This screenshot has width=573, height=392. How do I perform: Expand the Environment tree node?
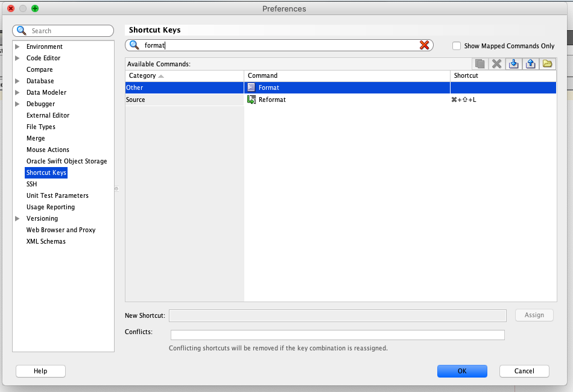17,46
